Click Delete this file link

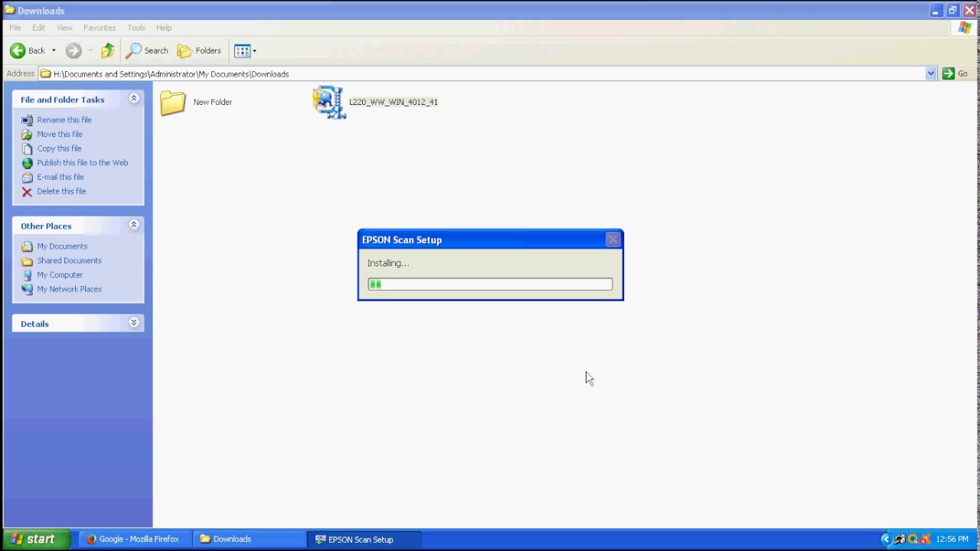[61, 191]
